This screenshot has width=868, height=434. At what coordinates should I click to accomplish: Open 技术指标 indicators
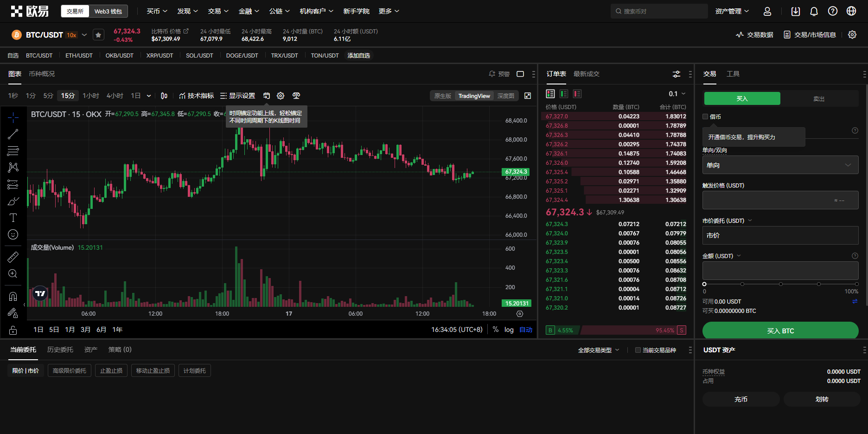(196, 96)
